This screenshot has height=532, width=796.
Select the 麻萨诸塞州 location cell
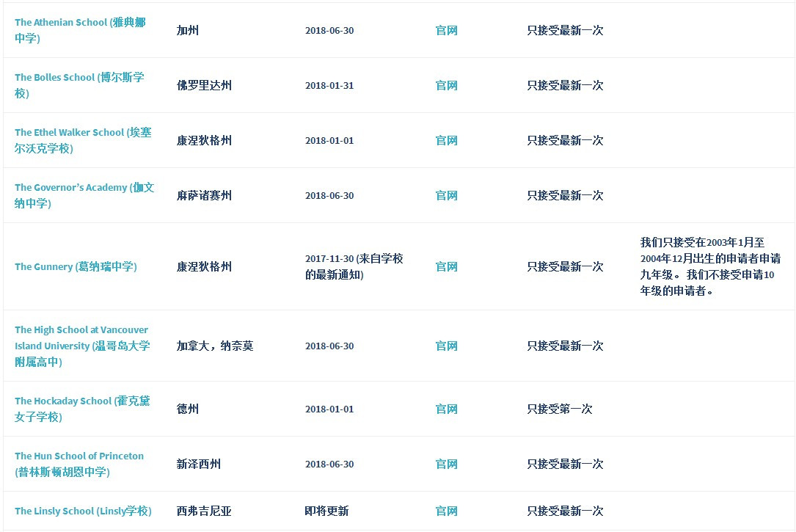pyautogui.click(x=204, y=195)
